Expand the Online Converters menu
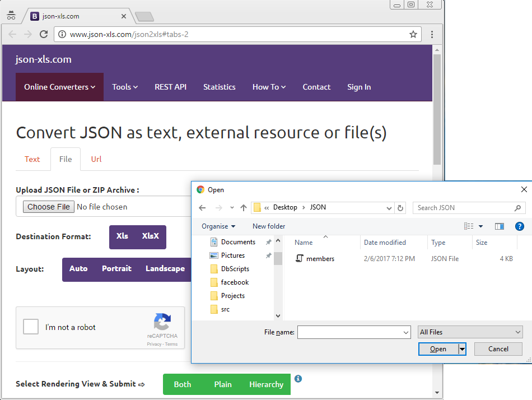Image resolution: width=532 pixels, height=400 pixels. 60,87
